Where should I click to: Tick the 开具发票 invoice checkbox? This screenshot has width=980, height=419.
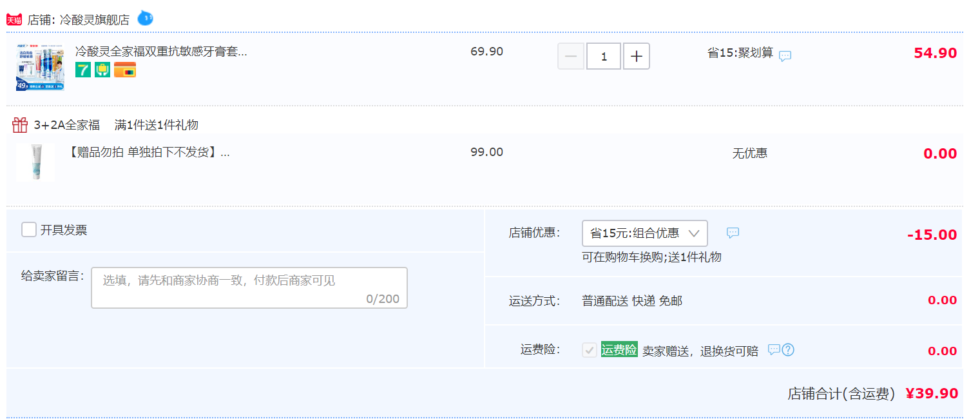28,229
